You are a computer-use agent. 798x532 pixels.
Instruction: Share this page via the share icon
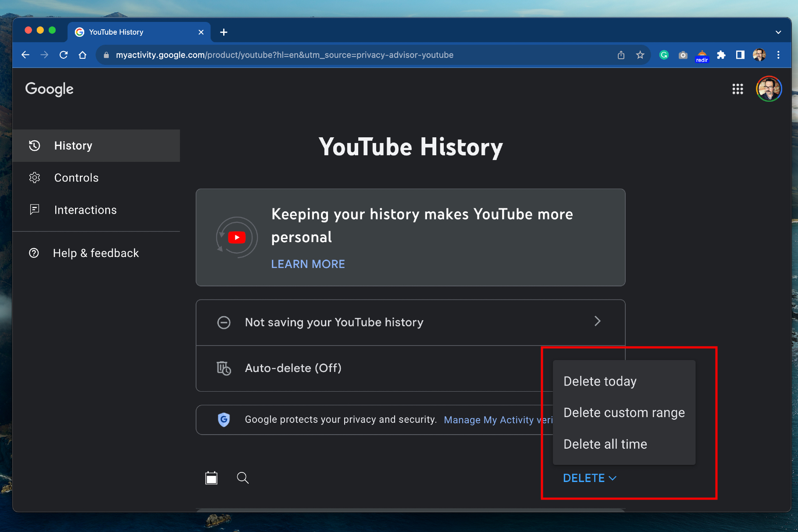[x=621, y=55]
